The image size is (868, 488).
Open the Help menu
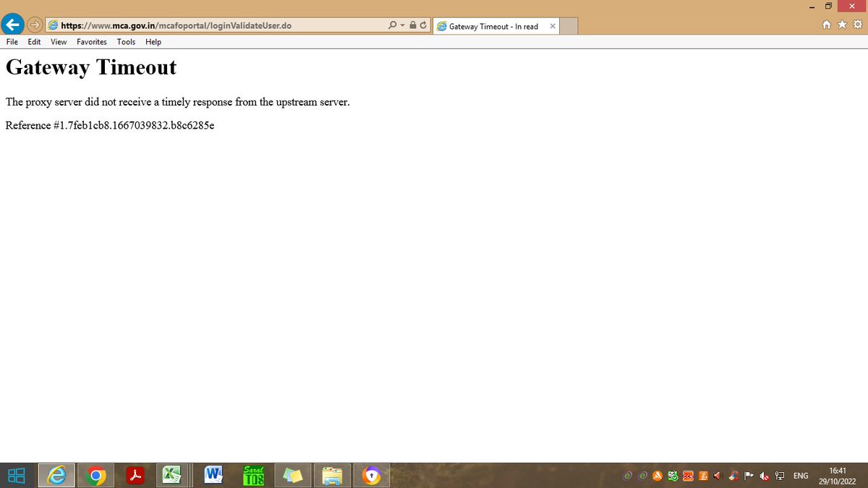pos(153,42)
